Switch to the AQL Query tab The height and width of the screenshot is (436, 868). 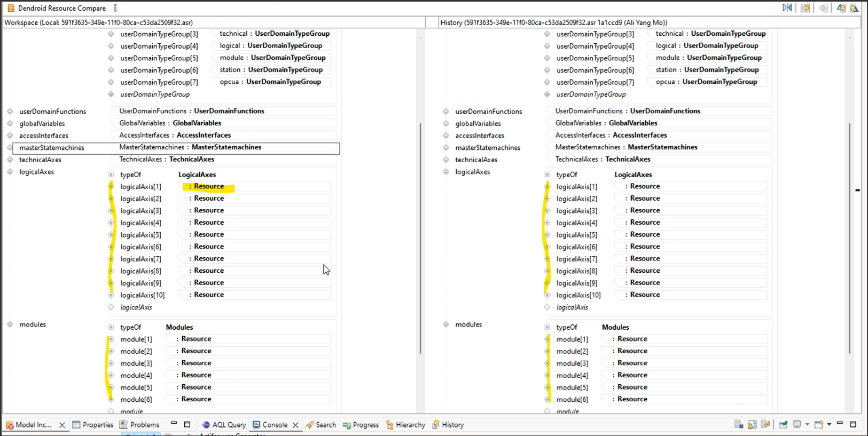[224, 425]
